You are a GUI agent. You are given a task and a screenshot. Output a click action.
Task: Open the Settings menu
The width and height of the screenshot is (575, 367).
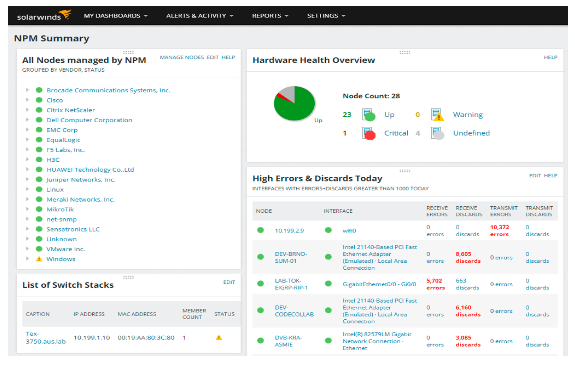326,16
